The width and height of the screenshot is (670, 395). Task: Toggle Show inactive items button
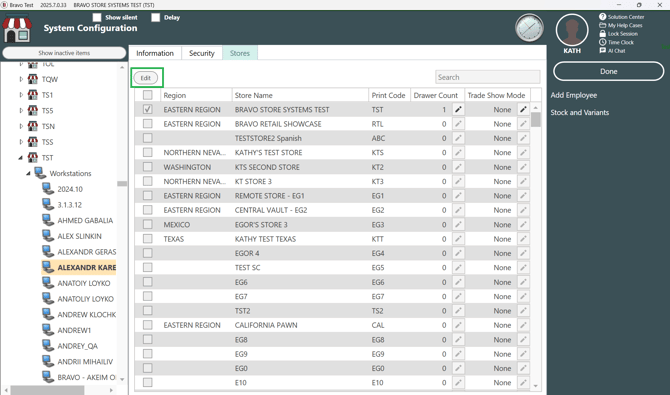coord(64,53)
